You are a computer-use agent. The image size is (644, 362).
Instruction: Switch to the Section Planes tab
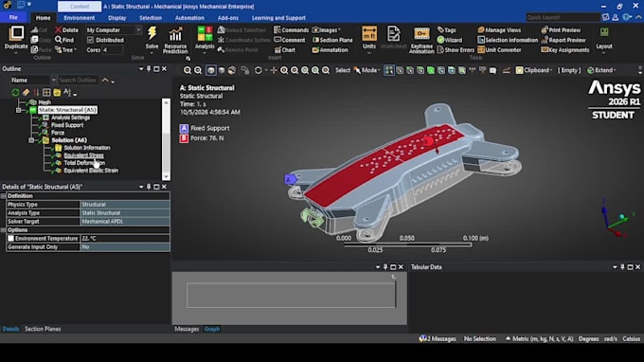coord(43,329)
